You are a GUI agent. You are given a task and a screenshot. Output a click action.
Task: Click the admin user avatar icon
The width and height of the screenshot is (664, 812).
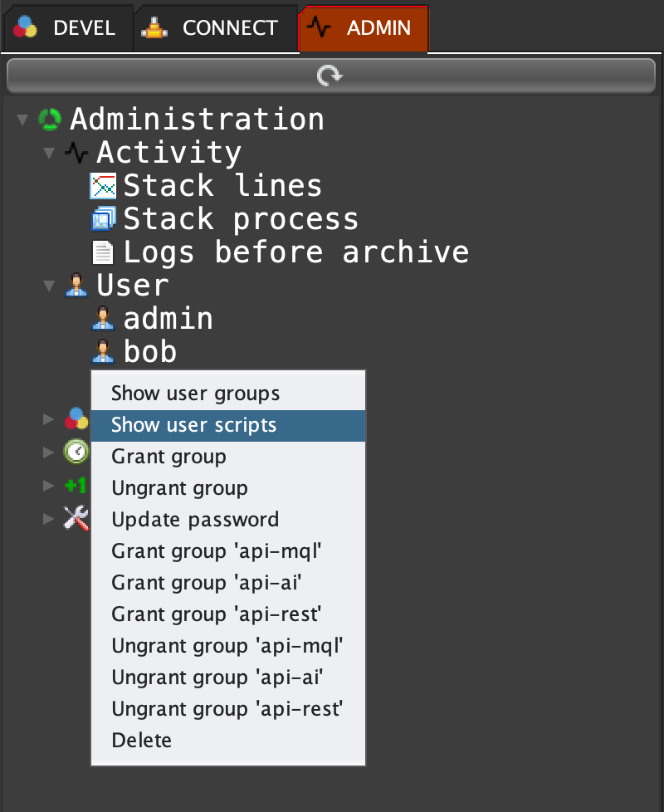coord(102,319)
